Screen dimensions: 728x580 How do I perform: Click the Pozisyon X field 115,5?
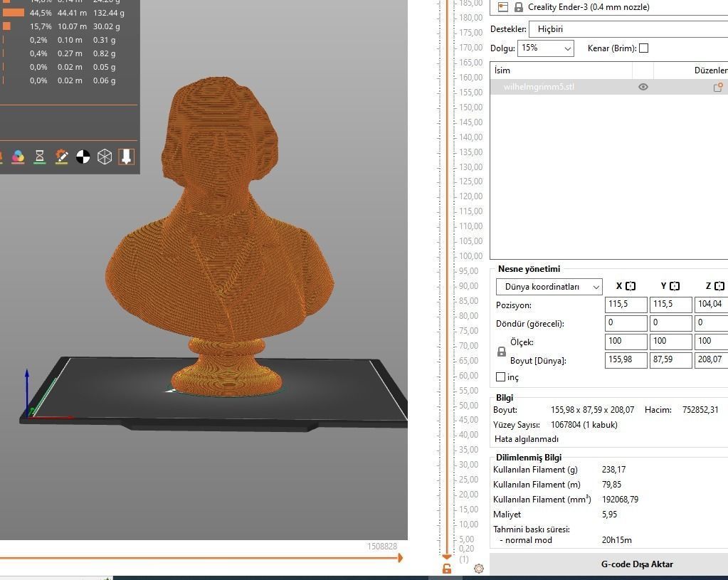(626, 305)
